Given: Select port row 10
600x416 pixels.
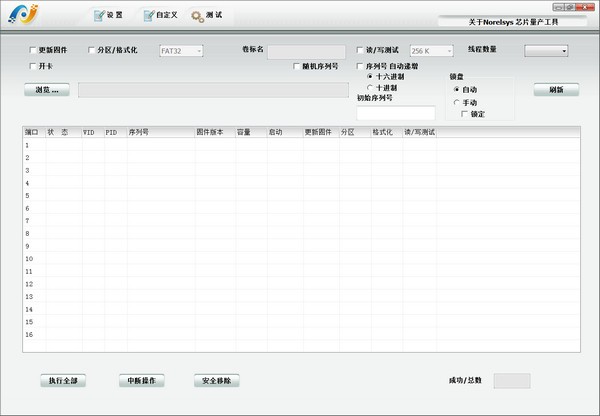Looking at the screenshot, I should pyautogui.click(x=302, y=259).
